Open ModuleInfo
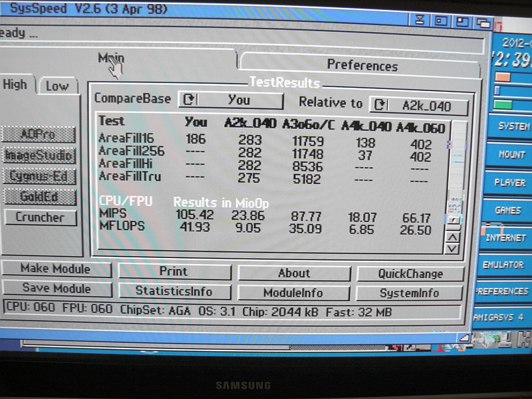Viewport: 532px width, 399px height. [x=293, y=293]
